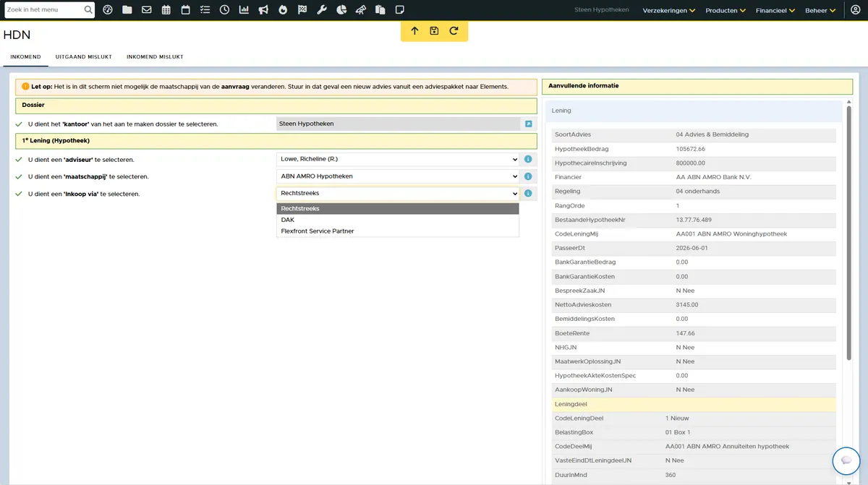This screenshot has width=868, height=485.
Task: Click the info icon beside adviseur dropdown
Action: (x=528, y=159)
